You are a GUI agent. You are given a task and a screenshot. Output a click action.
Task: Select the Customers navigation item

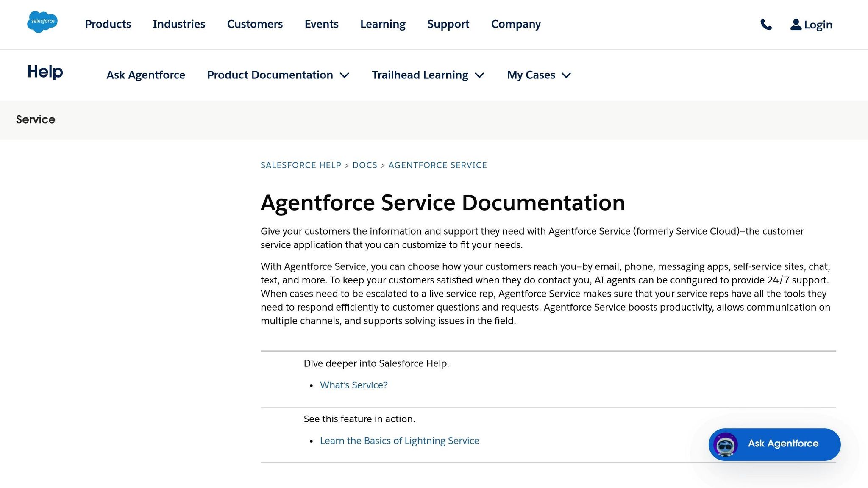254,24
